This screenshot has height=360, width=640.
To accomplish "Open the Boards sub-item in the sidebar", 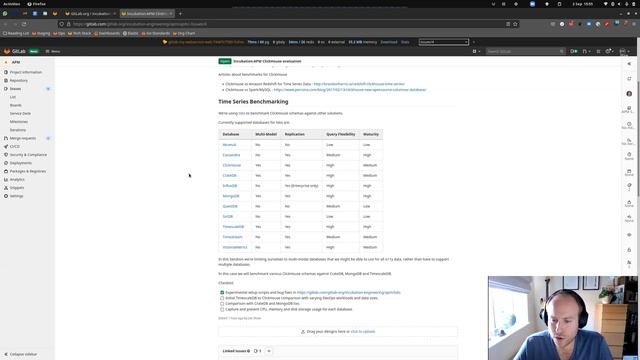I will point(16,105).
